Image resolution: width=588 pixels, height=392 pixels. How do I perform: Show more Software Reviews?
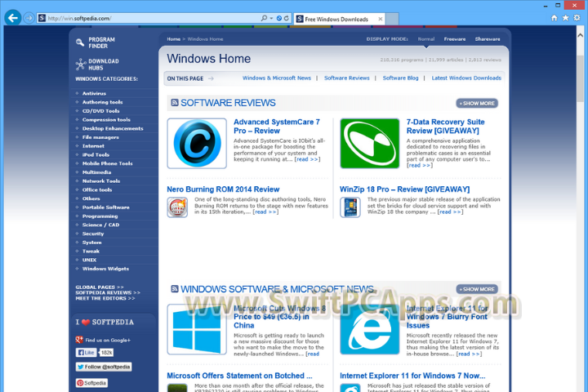tap(477, 103)
